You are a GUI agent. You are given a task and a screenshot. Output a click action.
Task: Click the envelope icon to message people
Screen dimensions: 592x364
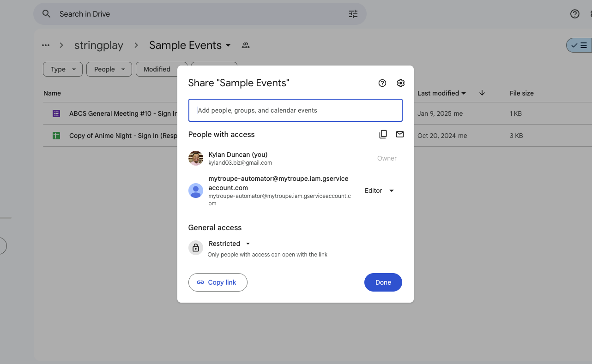pos(400,134)
